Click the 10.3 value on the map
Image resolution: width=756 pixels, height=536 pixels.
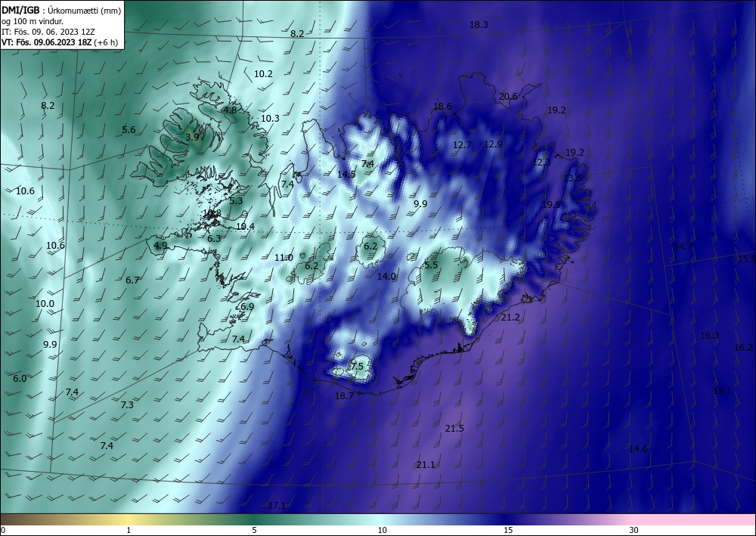pos(270,118)
